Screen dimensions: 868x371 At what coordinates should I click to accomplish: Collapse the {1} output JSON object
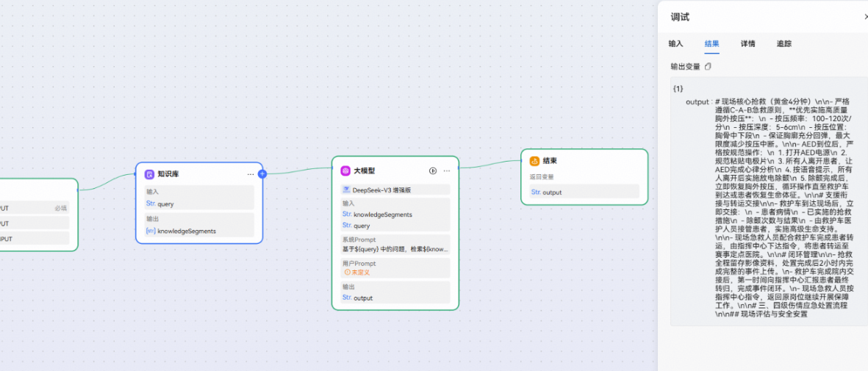point(678,89)
